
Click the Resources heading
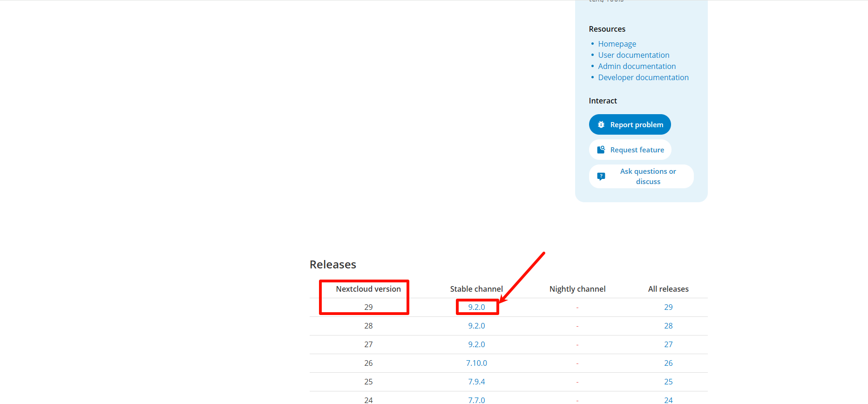coord(607,29)
